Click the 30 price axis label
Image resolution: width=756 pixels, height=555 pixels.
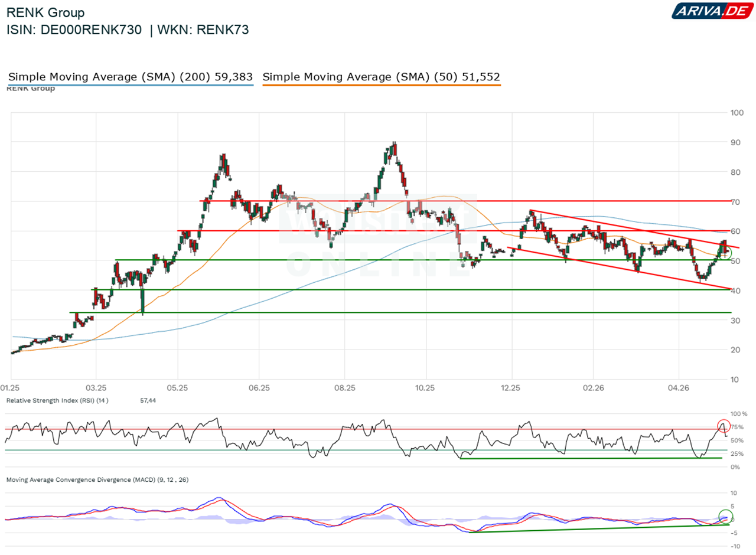pos(735,320)
